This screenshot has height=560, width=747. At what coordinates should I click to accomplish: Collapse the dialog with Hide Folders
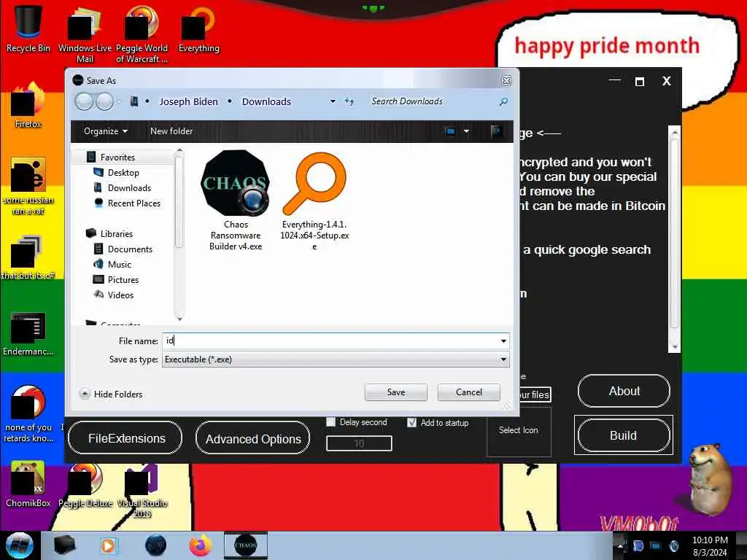(x=112, y=394)
